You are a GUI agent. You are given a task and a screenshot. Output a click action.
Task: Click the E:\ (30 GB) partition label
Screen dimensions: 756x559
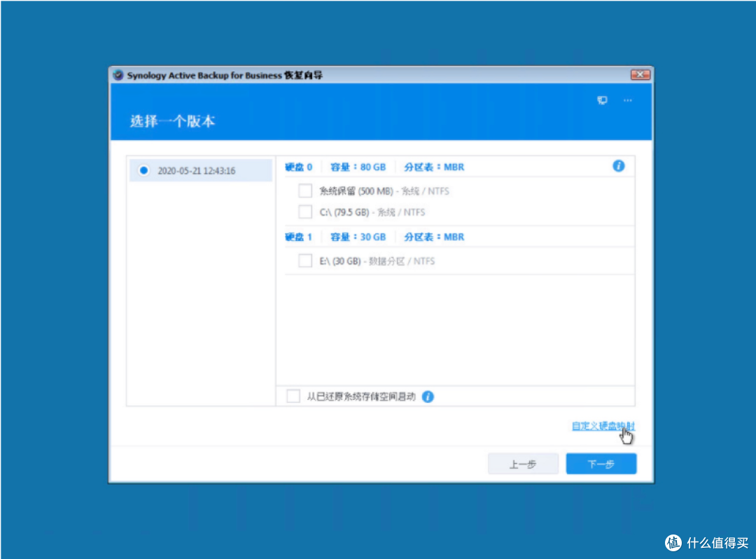click(x=377, y=261)
